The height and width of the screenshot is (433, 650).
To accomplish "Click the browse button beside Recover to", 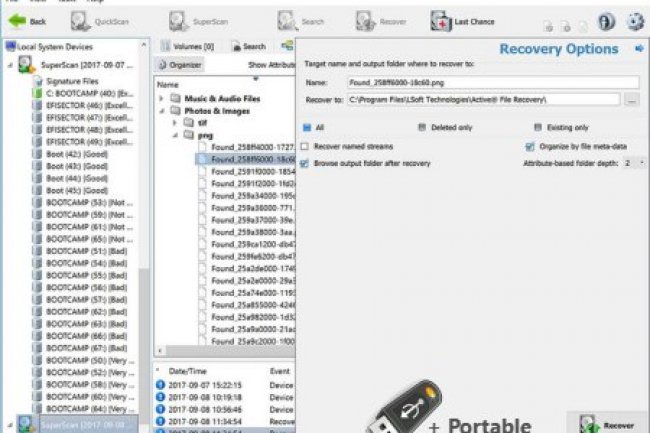I will 631,100.
